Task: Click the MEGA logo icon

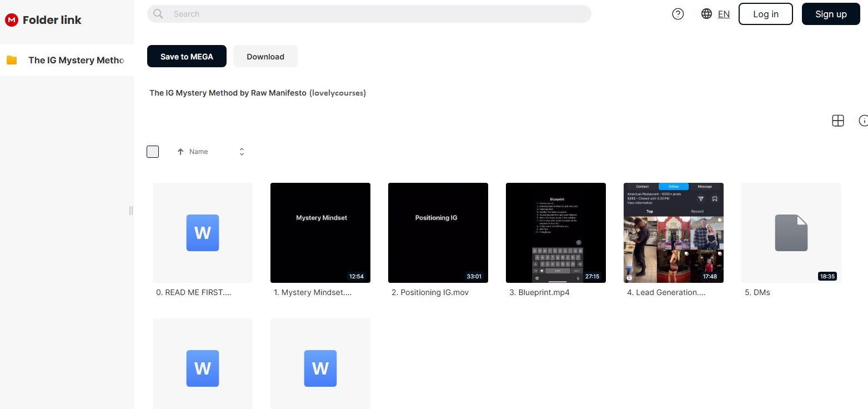Action: [11, 20]
